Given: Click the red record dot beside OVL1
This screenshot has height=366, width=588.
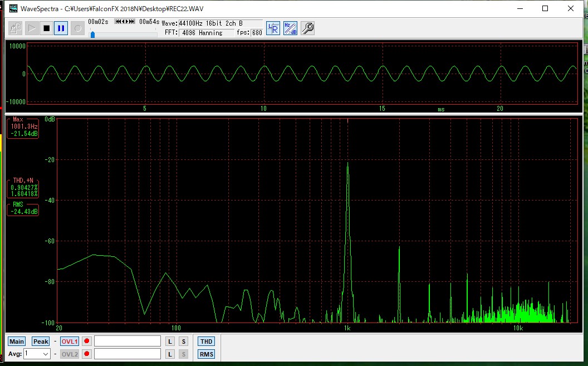Looking at the screenshot, I should point(87,341).
